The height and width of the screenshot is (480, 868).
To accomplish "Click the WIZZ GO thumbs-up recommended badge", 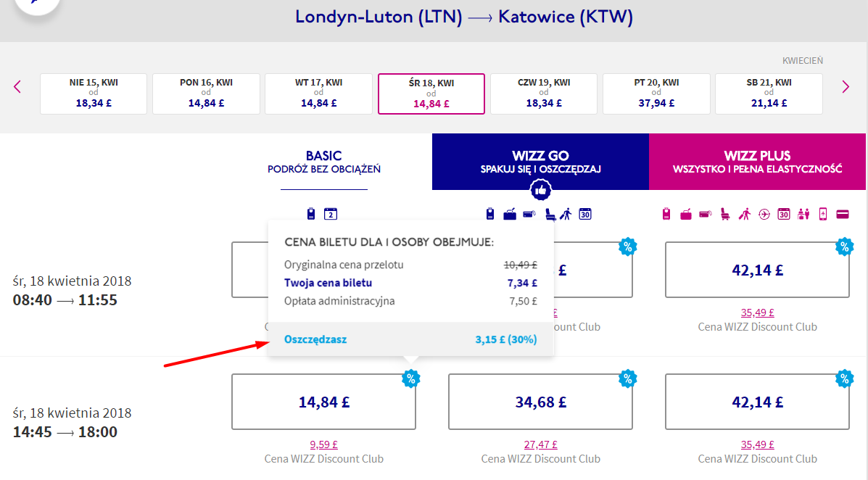I will pos(540,191).
